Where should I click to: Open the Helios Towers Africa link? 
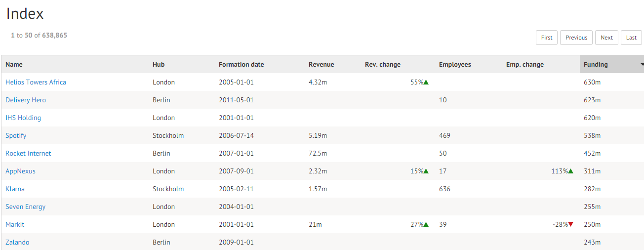click(x=36, y=83)
